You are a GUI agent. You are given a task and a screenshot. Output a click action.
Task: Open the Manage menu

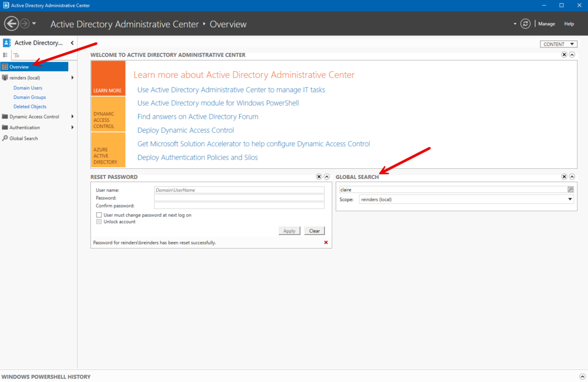click(x=546, y=23)
